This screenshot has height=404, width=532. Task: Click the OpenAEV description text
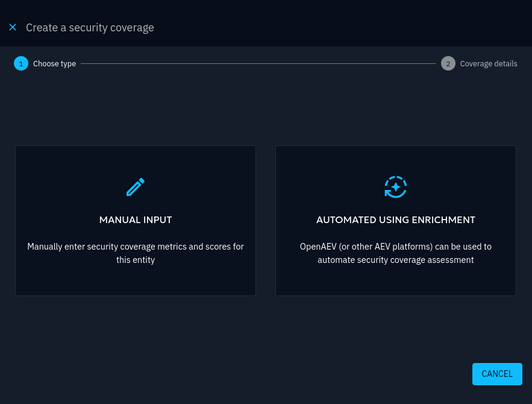point(396,247)
